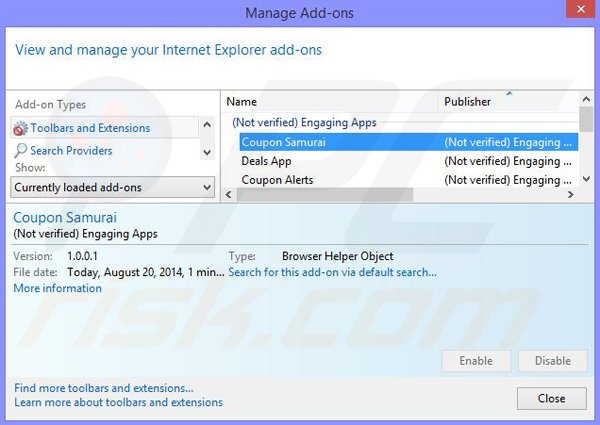The height and width of the screenshot is (425, 600).
Task: Close the Manage Add-ons window with X
Action: [x=580, y=8]
